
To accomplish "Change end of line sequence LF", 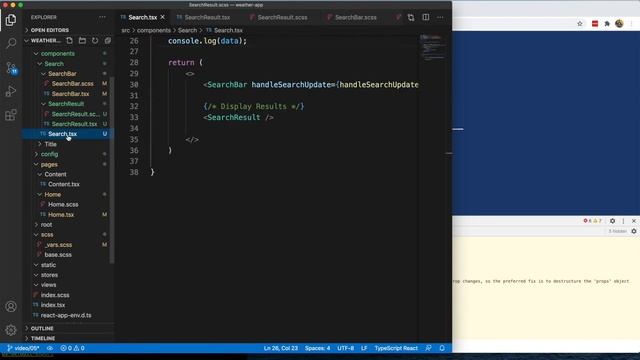I will [x=364, y=348].
